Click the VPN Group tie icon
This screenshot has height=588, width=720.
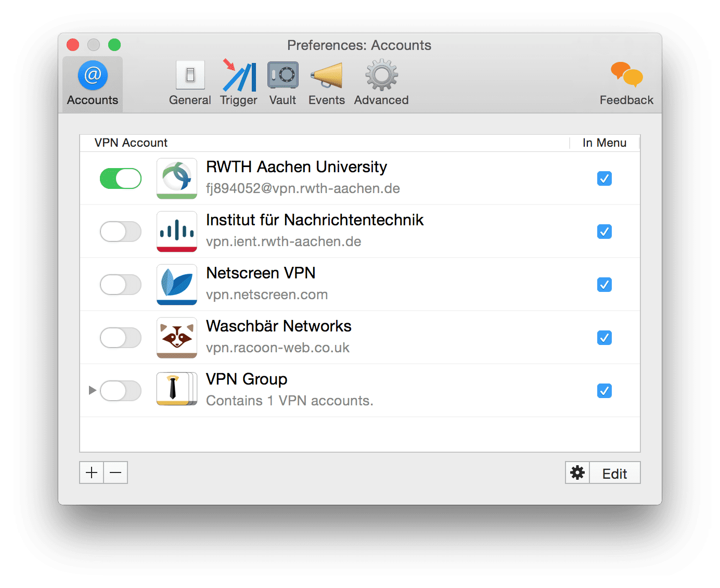coord(177,389)
